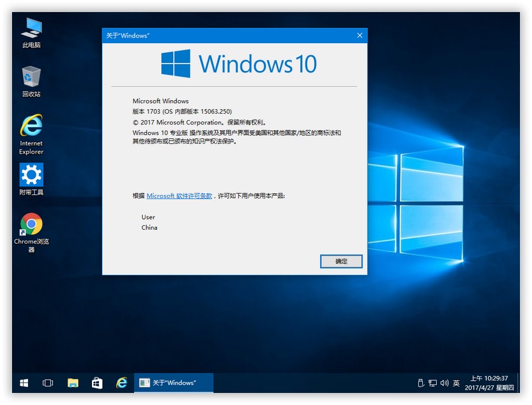The width and height of the screenshot is (532, 405).
Task: Open the Microsoft 软件许可条款 link
Action: 179,196
